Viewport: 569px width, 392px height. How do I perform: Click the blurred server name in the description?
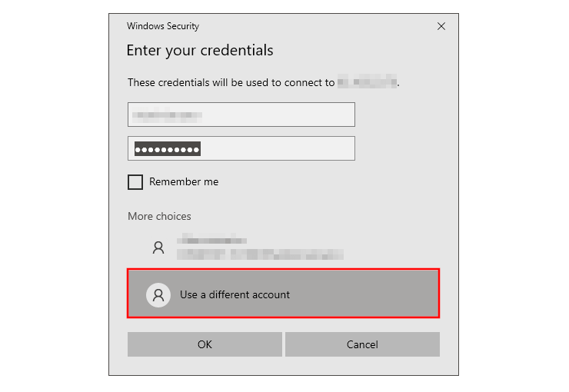[368, 82]
